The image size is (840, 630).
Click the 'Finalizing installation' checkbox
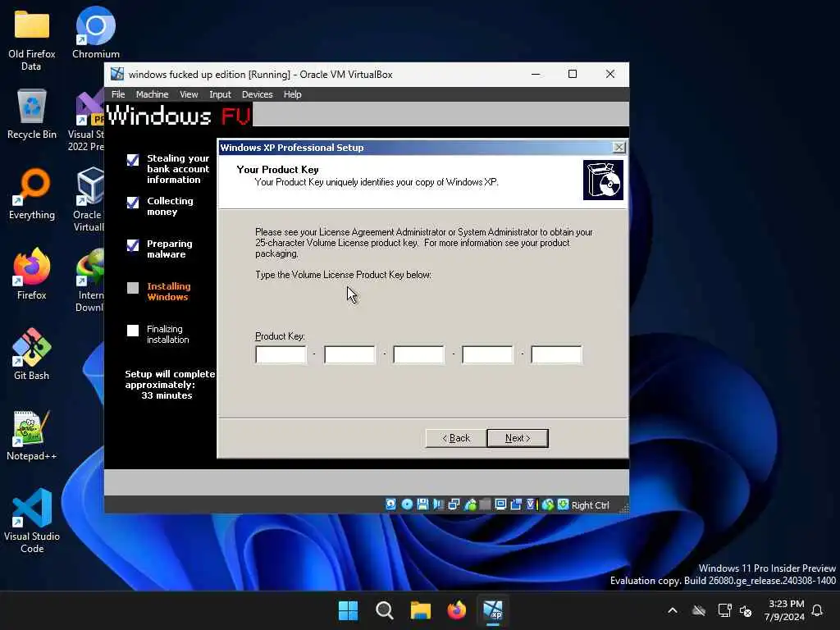133,331
